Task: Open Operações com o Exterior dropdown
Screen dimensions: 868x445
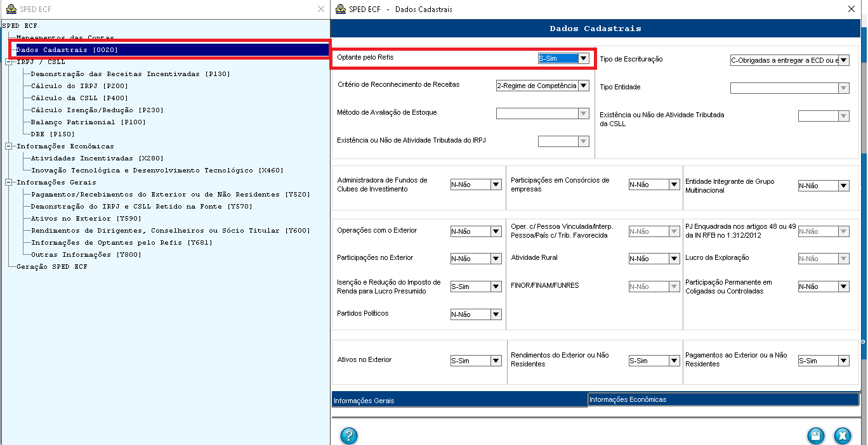Action: point(496,231)
